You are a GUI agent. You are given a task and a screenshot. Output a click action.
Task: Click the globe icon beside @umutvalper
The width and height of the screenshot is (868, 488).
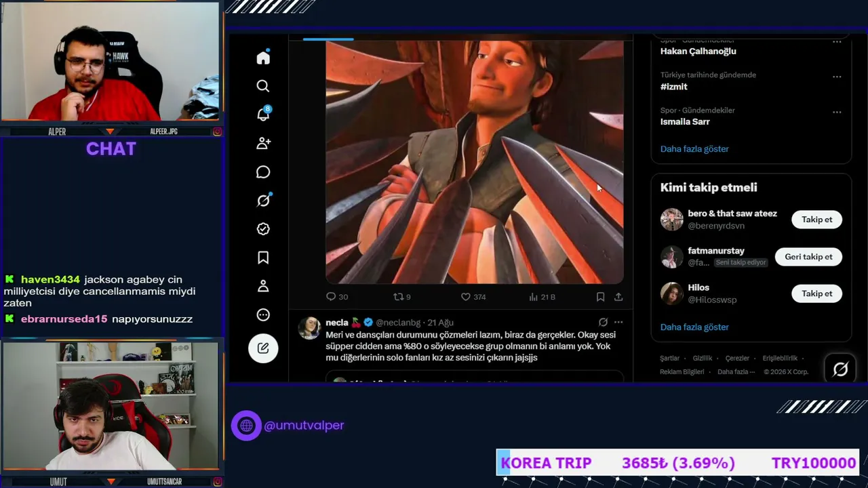coord(246,426)
